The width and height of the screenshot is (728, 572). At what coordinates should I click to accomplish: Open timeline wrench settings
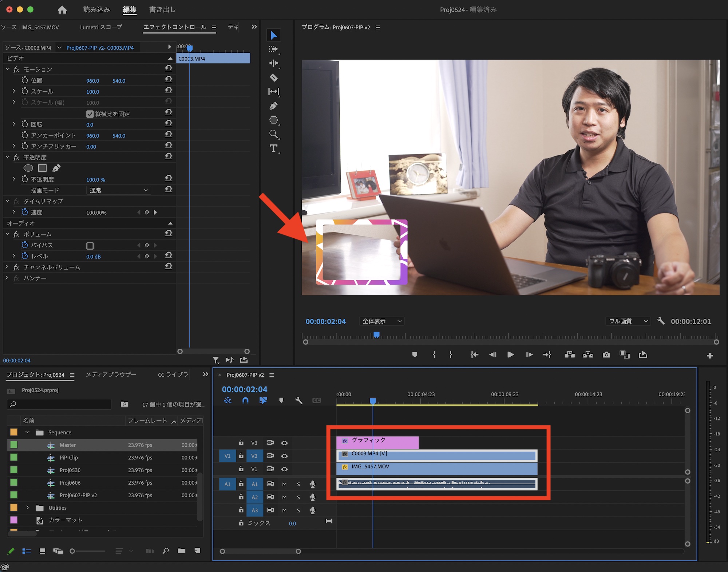click(x=298, y=401)
